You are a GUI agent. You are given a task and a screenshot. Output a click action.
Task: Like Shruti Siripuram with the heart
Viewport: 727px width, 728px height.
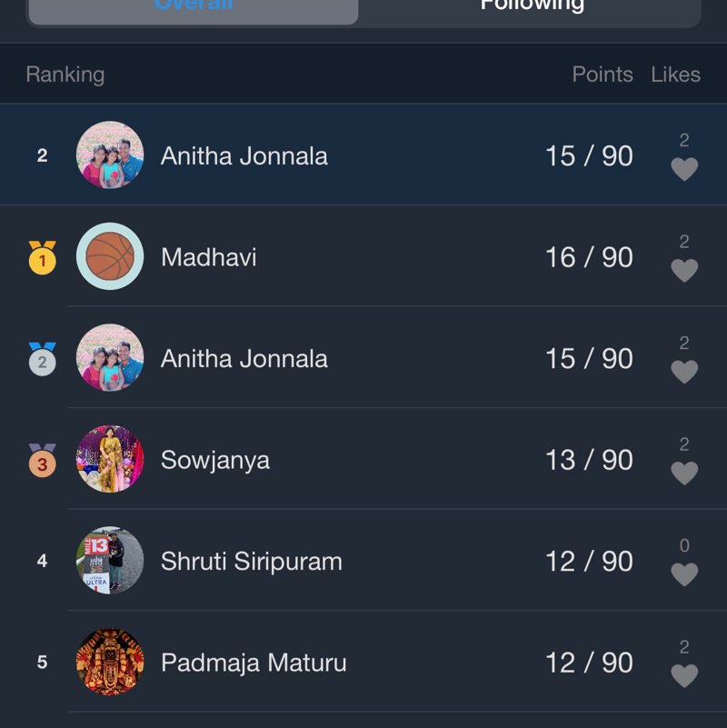684,574
